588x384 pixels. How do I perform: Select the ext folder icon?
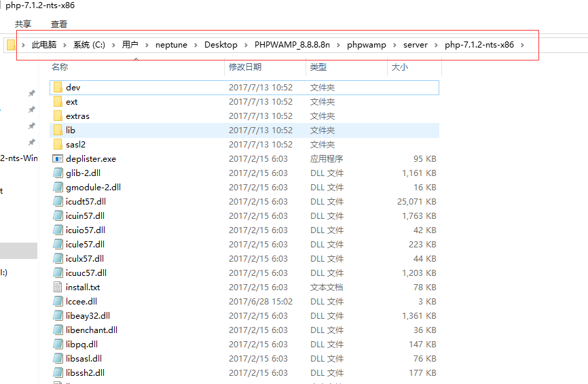click(58, 102)
